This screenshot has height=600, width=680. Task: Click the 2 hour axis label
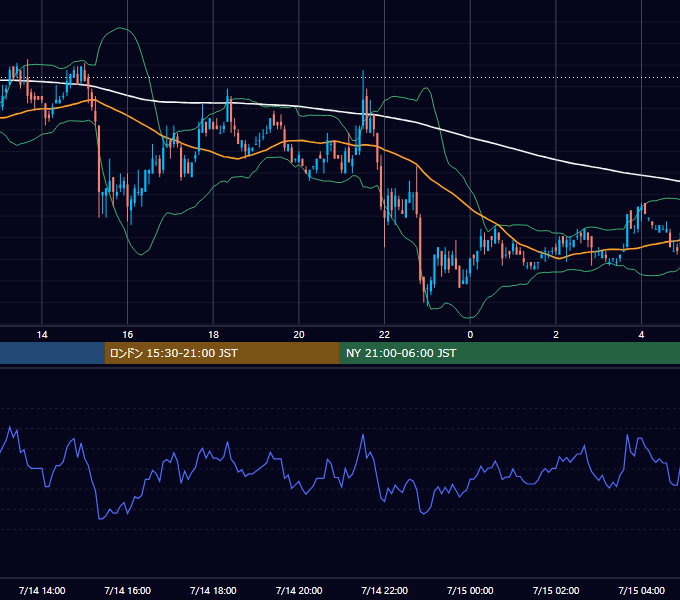556,335
